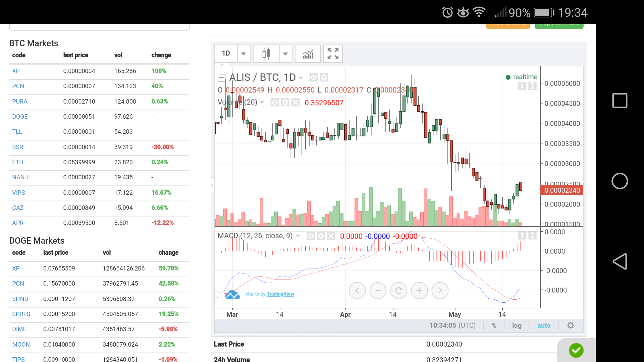Click the chart zoom out minus button
Viewport: 644px width, 362px height.
click(x=378, y=291)
